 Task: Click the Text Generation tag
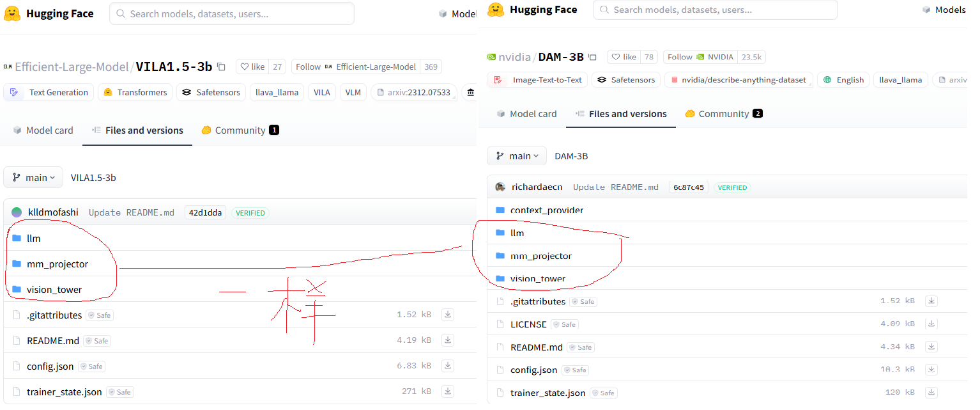point(49,92)
